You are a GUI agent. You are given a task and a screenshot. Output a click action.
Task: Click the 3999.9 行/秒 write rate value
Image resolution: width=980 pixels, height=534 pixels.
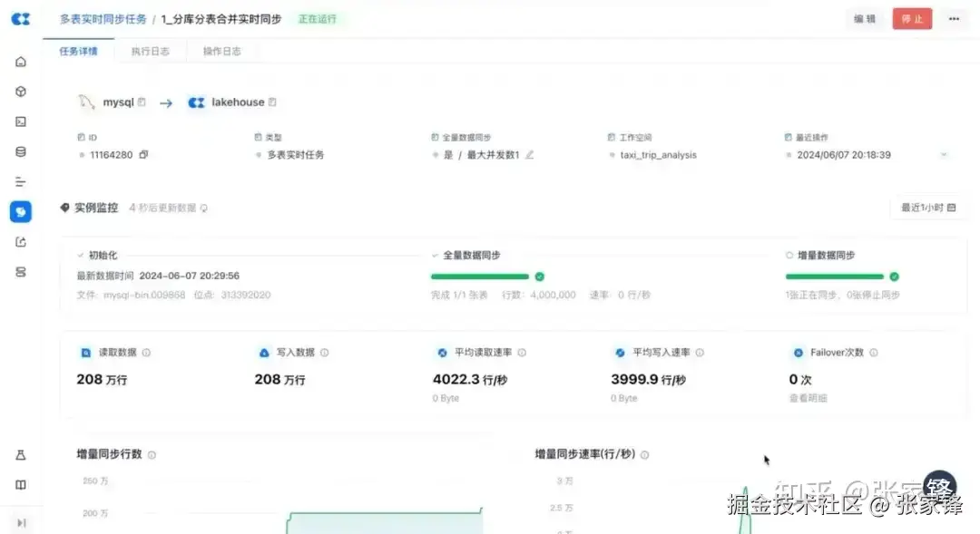tap(648, 379)
